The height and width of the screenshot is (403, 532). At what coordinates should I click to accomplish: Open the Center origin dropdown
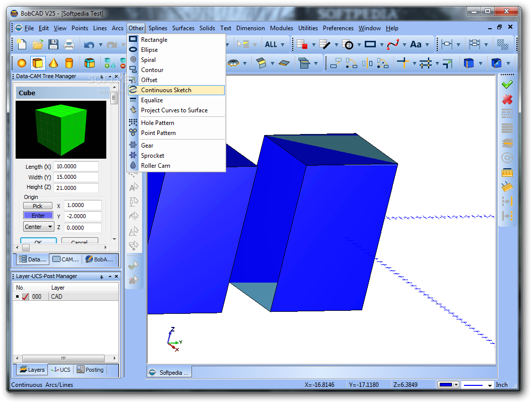[x=50, y=227]
